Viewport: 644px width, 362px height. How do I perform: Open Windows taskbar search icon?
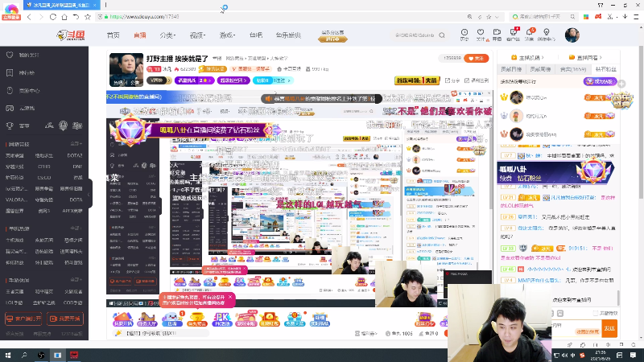[x=24, y=355]
